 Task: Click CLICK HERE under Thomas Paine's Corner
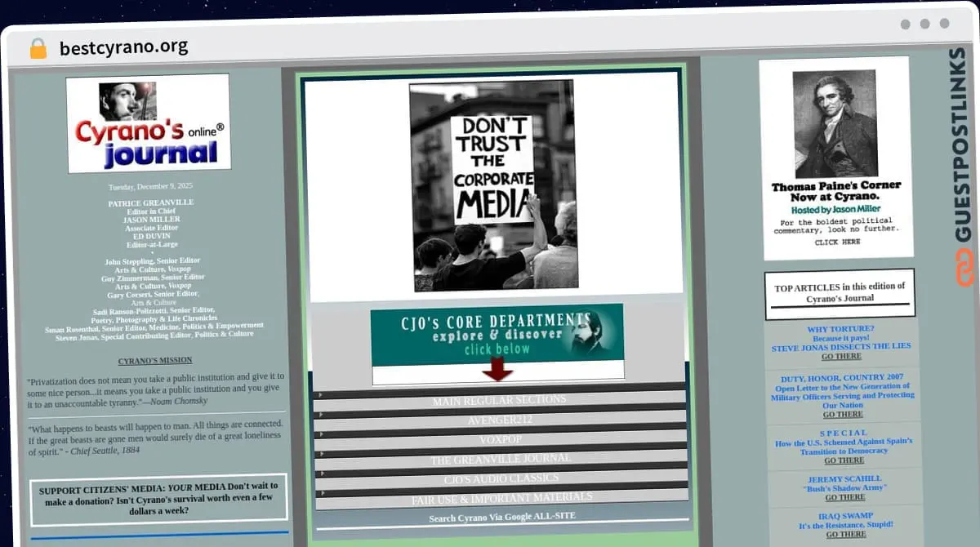click(837, 242)
